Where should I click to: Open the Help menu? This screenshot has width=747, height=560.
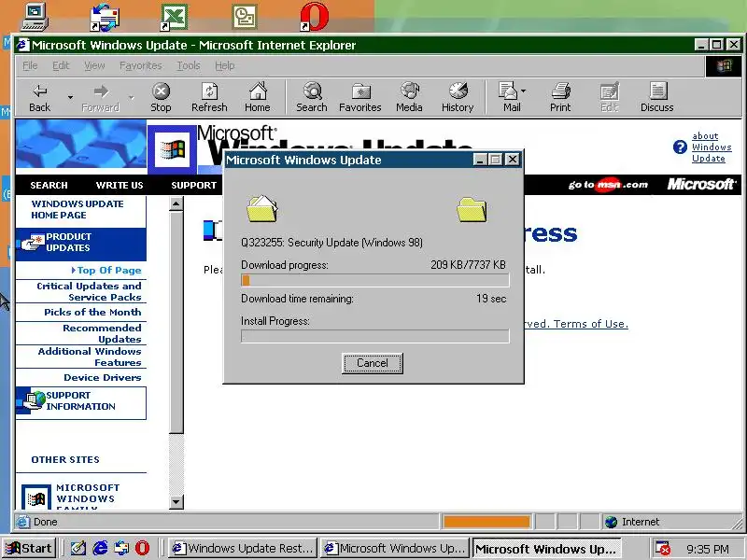(x=224, y=65)
